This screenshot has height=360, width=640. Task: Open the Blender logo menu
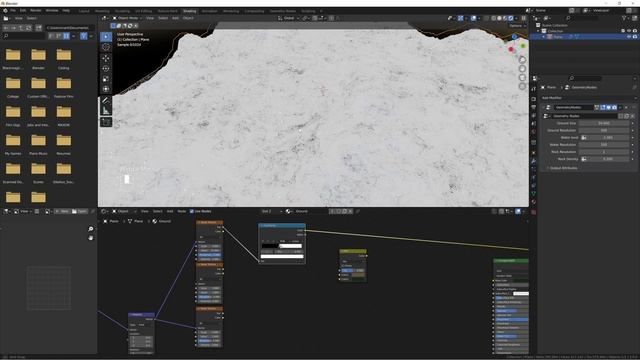click(x=5, y=11)
